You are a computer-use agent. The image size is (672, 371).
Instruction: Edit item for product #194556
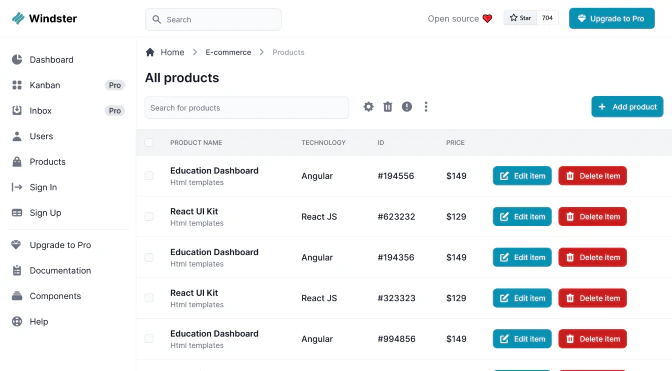pos(522,176)
